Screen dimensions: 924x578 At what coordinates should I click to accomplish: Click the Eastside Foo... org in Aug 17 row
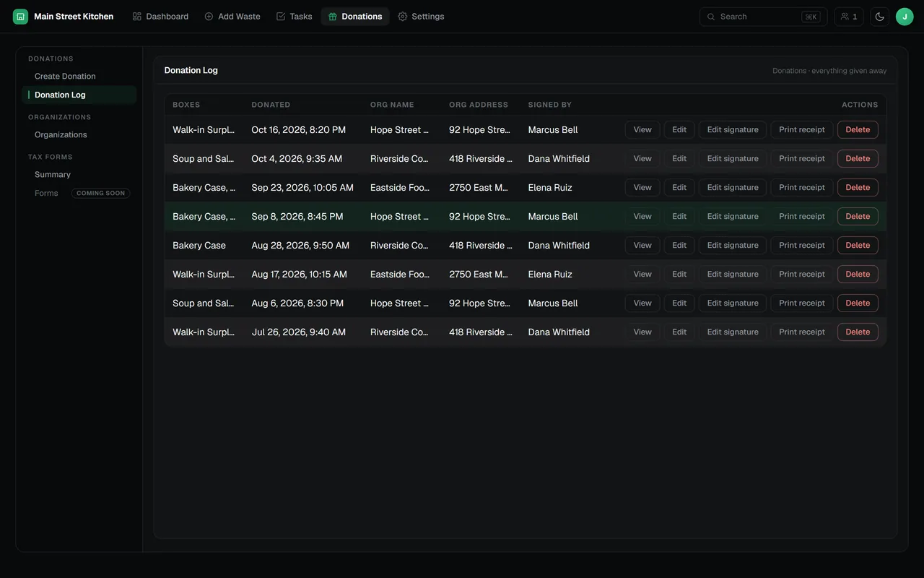pos(399,275)
